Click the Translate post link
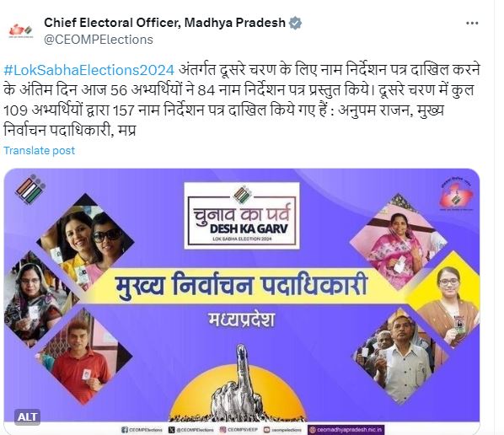504x435 pixels. click(40, 150)
